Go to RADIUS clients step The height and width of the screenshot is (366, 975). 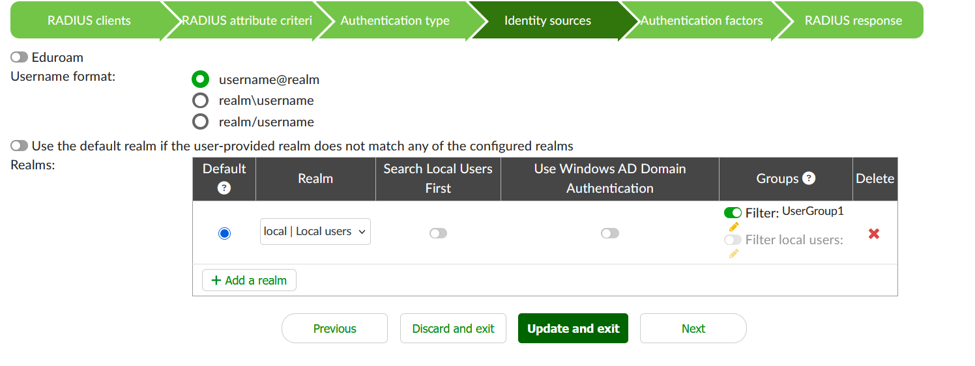coord(89,21)
